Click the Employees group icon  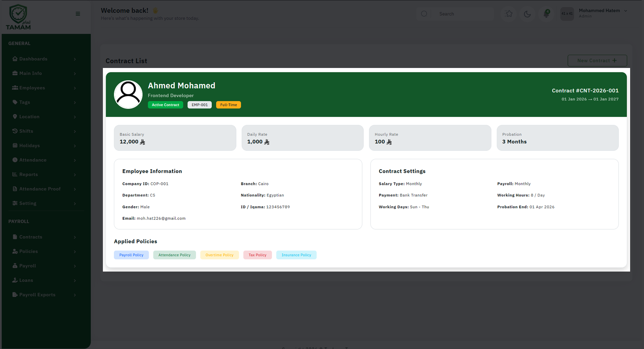point(15,88)
